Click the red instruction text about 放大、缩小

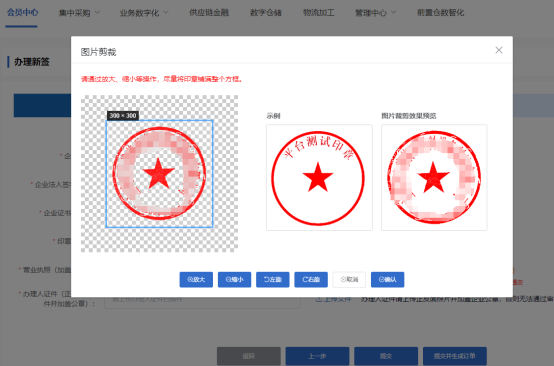pos(162,79)
